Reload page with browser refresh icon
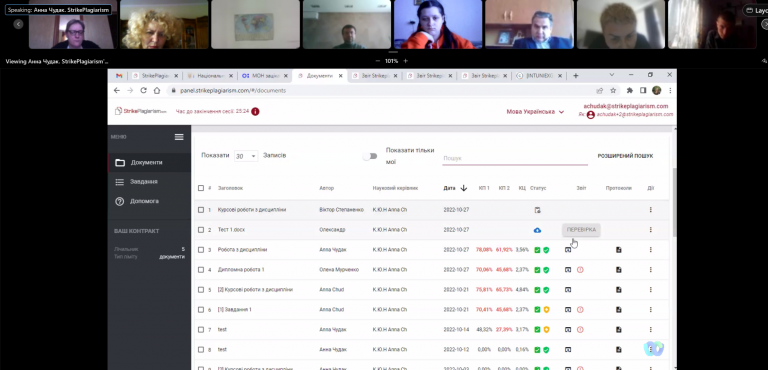The image size is (768, 370). click(144, 90)
